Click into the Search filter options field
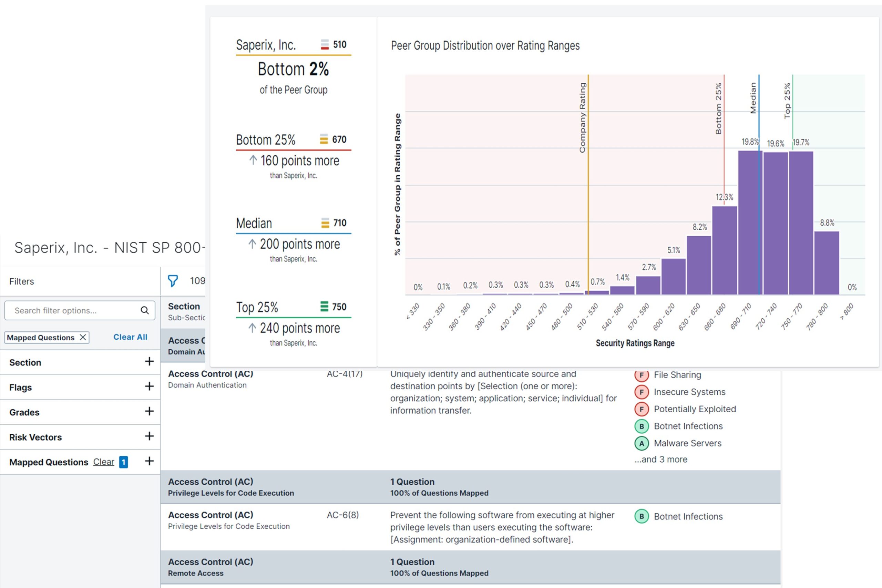This screenshot has width=882, height=588. (x=71, y=310)
